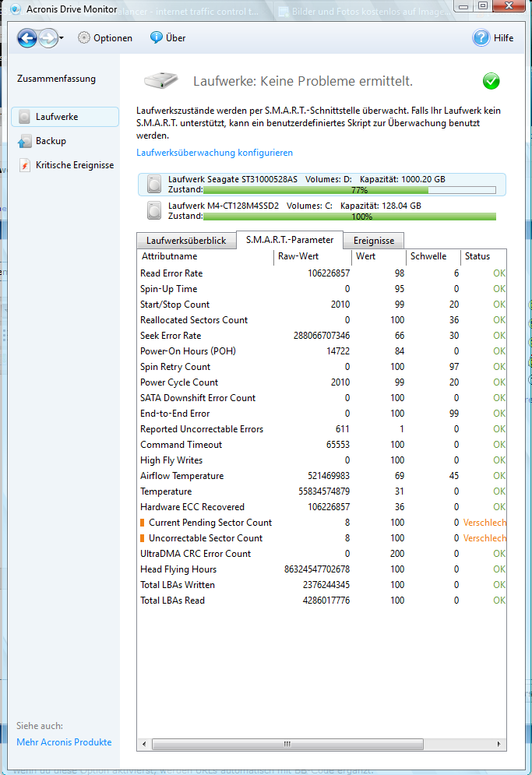
Task: Select Current Pending Sector Count row
Action: (322, 523)
